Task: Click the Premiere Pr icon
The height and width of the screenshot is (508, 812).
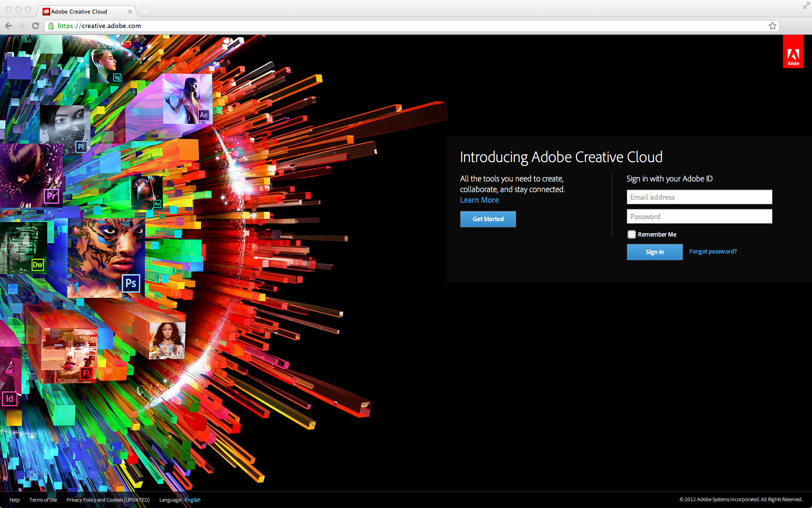Action: pos(51,196)
